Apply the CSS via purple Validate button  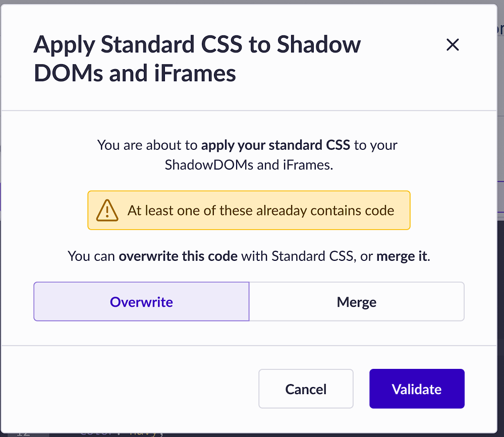[417, 389]
